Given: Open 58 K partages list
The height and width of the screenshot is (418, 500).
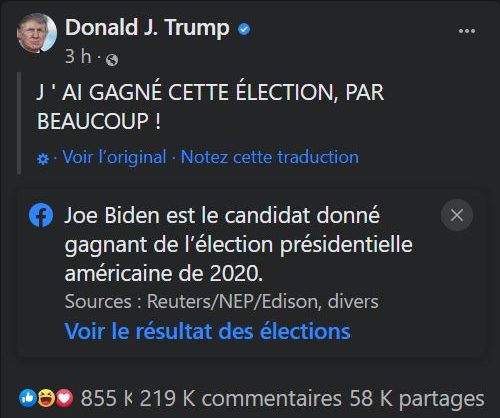Looking at the screenshot, I should click(417, 398).
